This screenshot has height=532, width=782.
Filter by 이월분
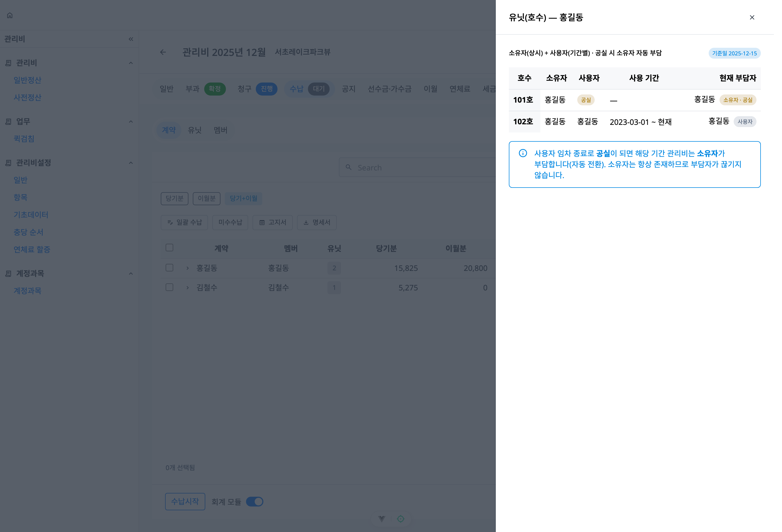click(x=207, y=198)
